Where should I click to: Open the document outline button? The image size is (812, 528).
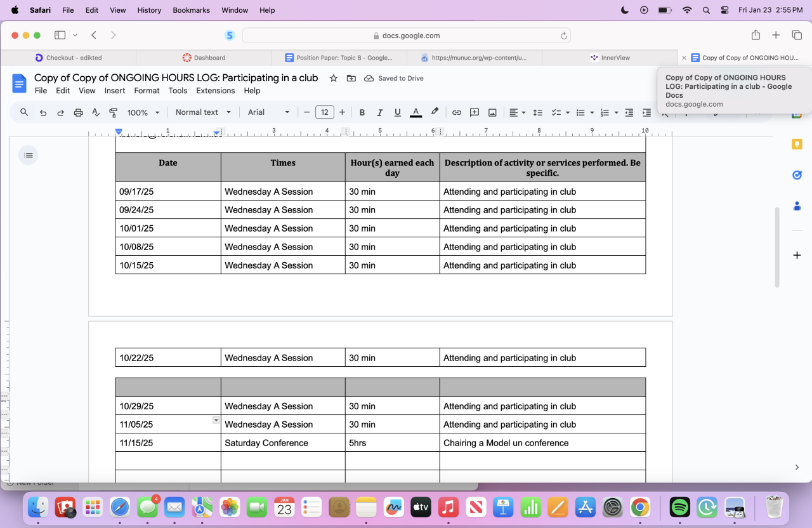[28, 155]
